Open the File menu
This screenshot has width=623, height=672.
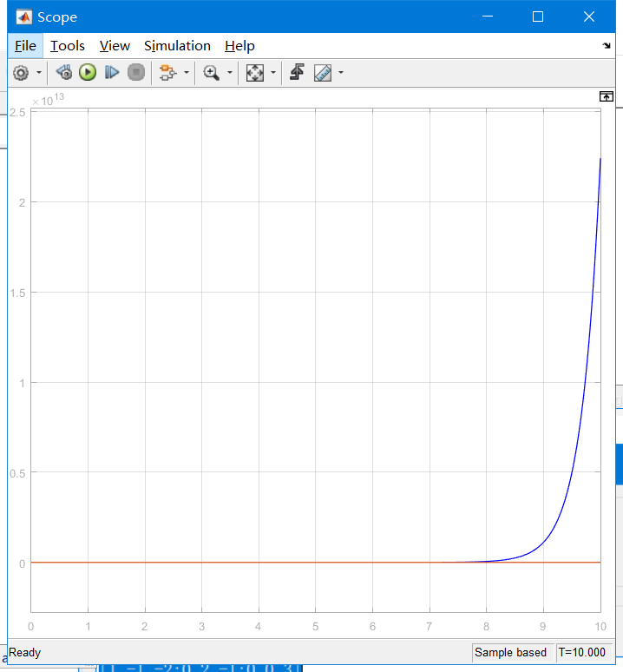[x=25, y=46]
